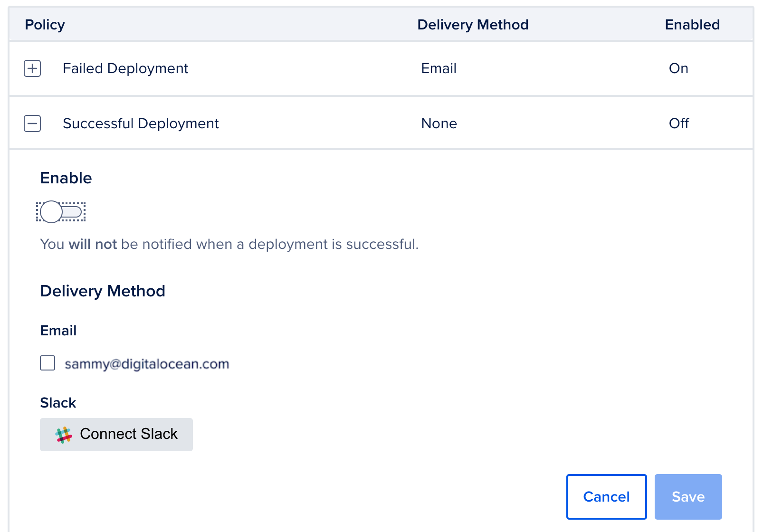
Task: Click the sammy@digitalocean.com email address text
Action: pyautogui.click(x=147, y=364)
